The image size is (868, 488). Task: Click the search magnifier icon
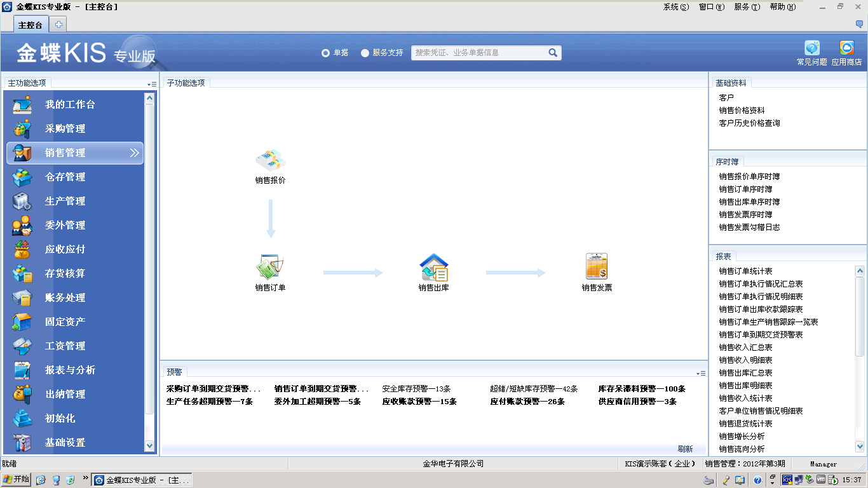tap(553, 53)
